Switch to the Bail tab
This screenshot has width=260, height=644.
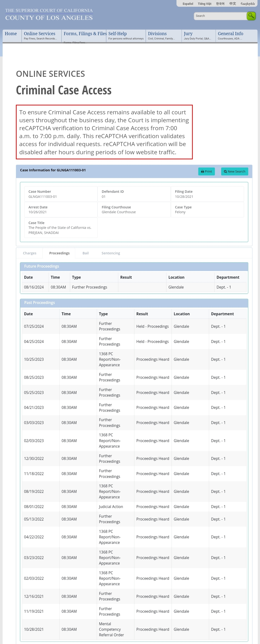coord(86,253)
